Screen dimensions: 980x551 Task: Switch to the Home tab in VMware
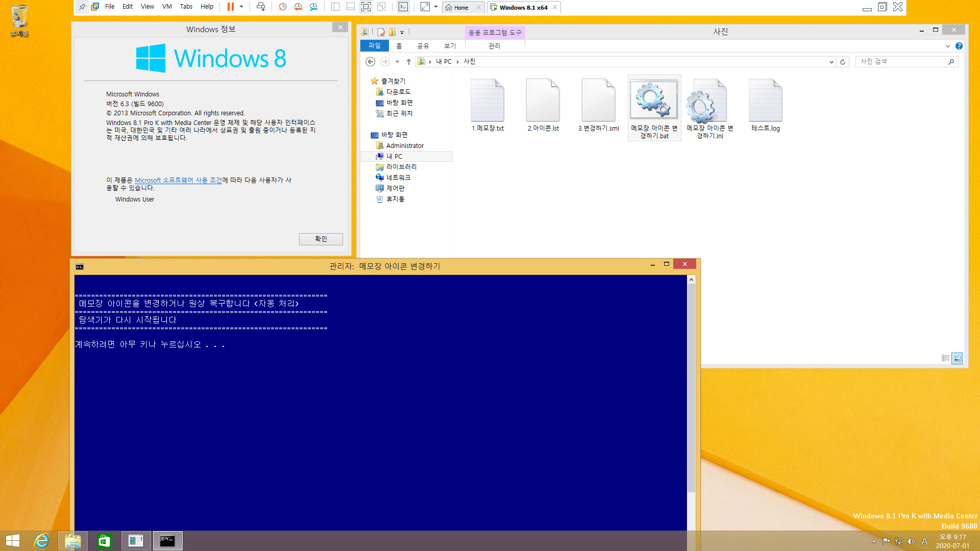coord(461,8)
